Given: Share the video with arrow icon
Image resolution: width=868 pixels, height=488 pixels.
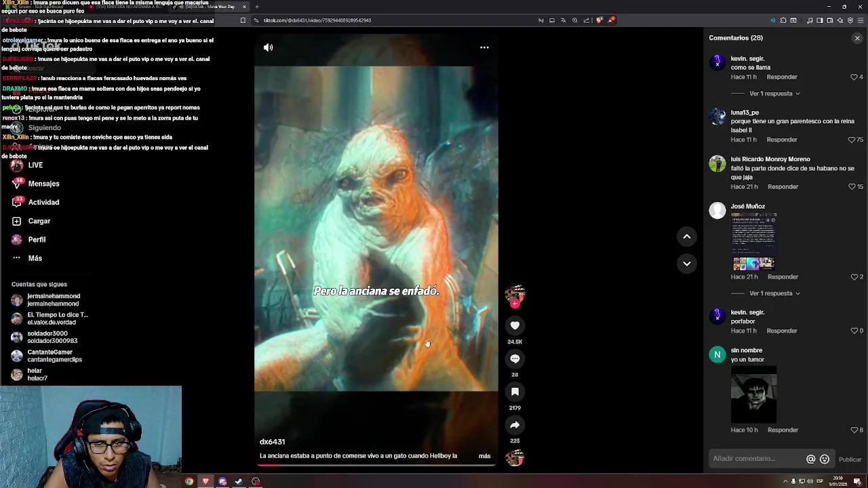Looking at the screenshot, I should click(515, 425).
